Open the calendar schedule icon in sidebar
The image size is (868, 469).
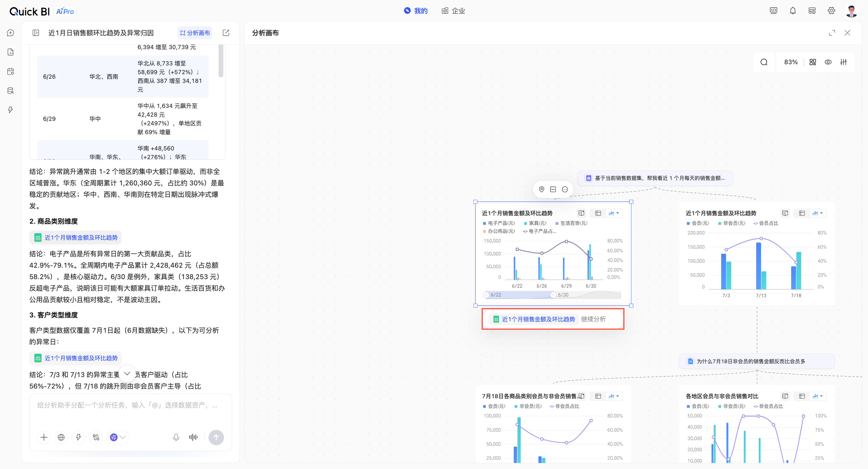(11, 71)
